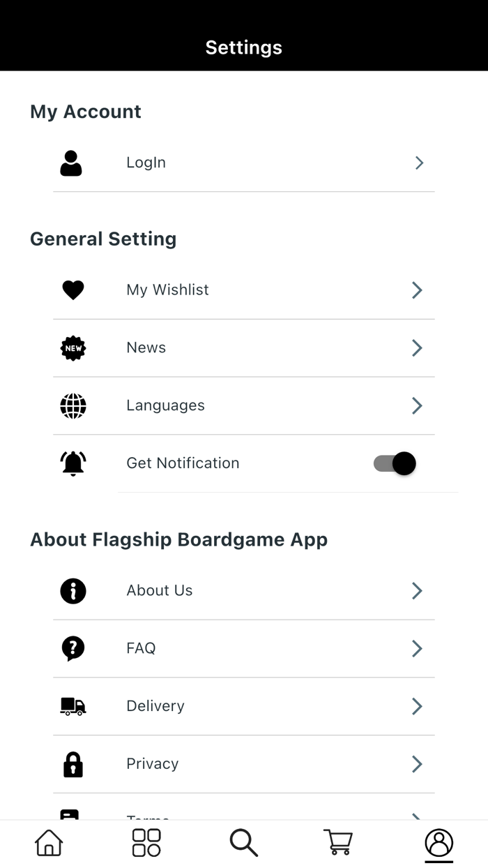Open the shopping cart tab
The width and height of the screenshot is (488, 868).
pyautogui.click(x=337, y=842)
